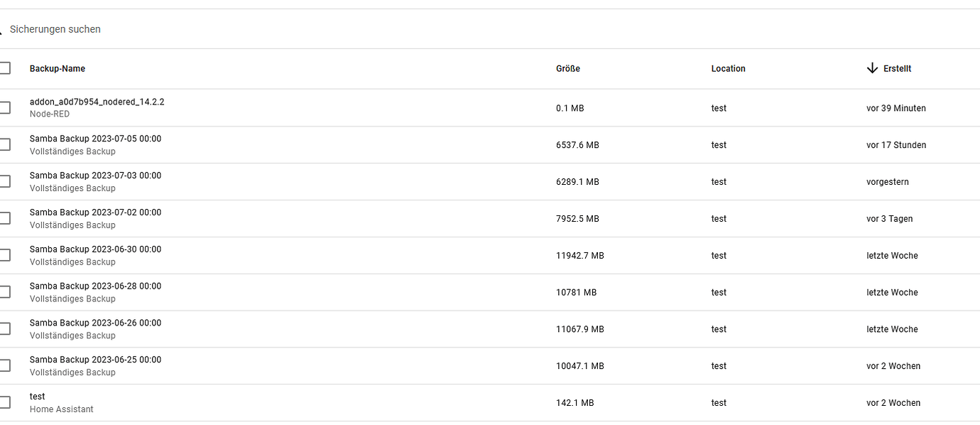Select checkbox for Samba Backup 2023-07-05
This screenshot has height=425, width=980.
4,145
